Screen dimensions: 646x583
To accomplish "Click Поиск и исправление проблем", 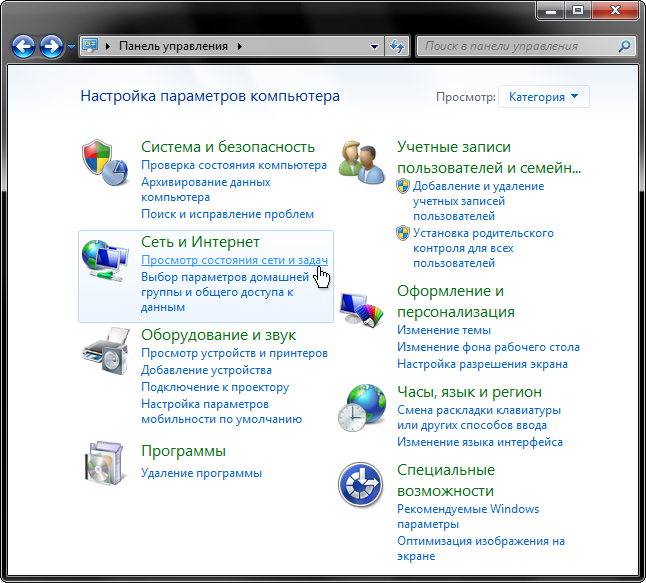I will pyautogui.click(x=227, y=214).
